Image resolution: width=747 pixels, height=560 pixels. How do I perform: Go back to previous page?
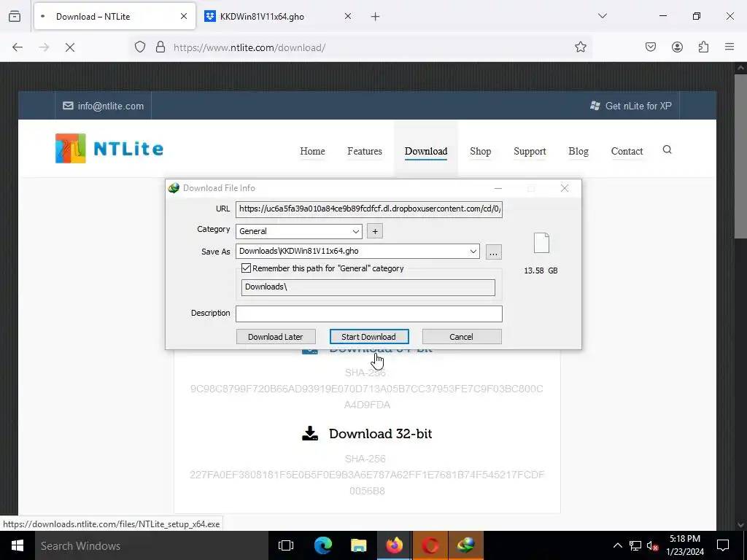point(18,47)
